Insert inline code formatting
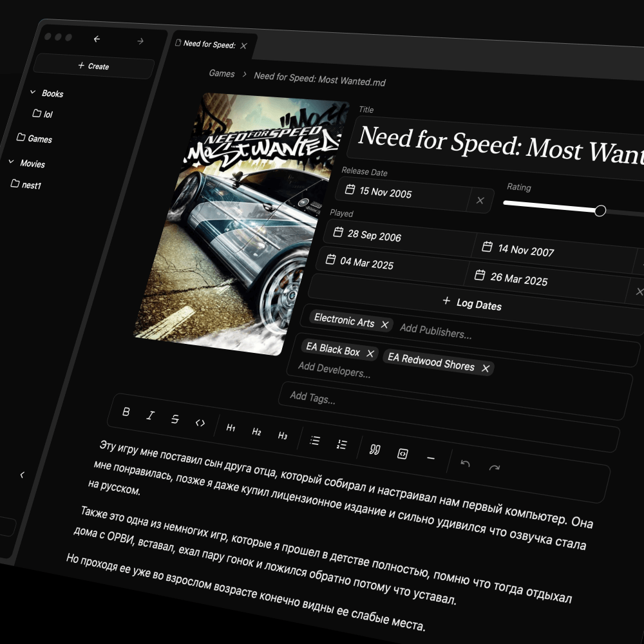 [200, 423]
